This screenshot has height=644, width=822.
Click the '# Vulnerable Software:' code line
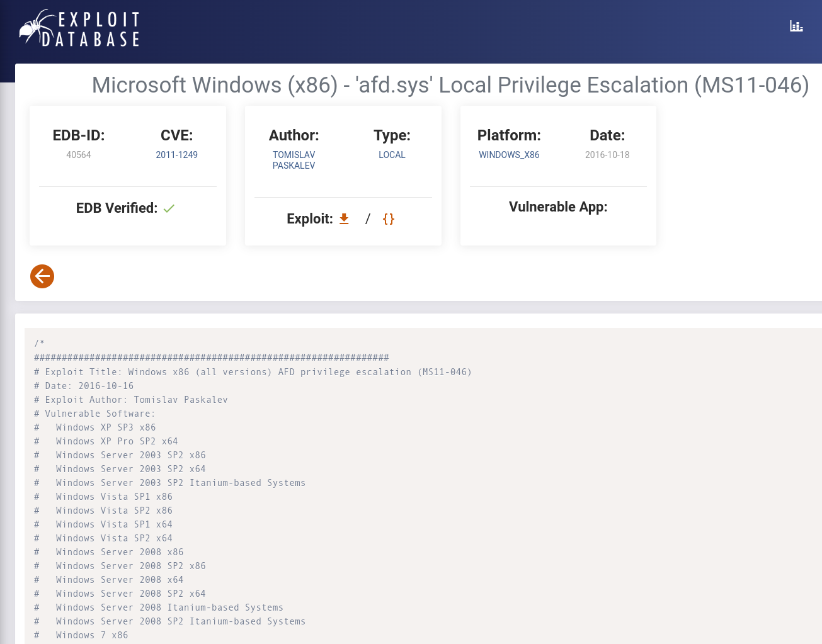(94, 414)
